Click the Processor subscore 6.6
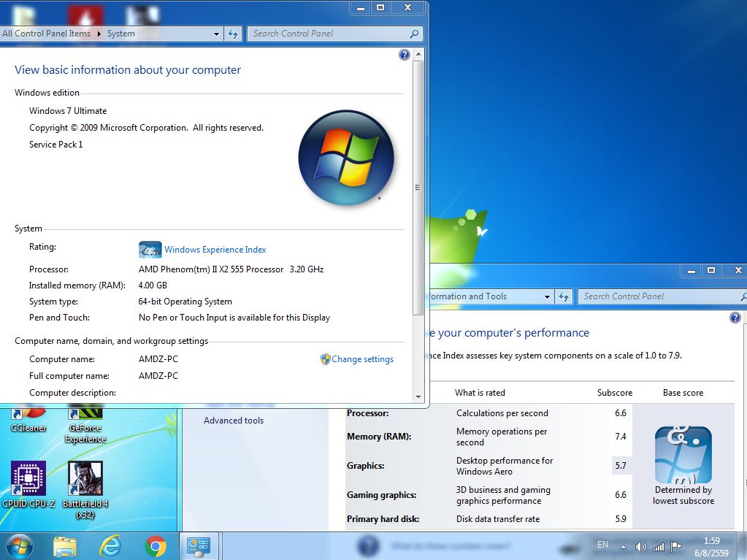 (620, 413)
